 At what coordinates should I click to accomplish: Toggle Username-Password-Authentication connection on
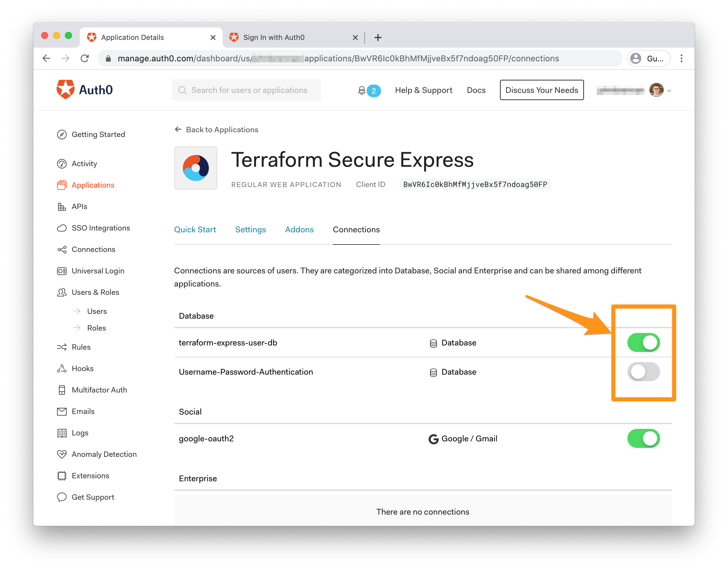643,371
